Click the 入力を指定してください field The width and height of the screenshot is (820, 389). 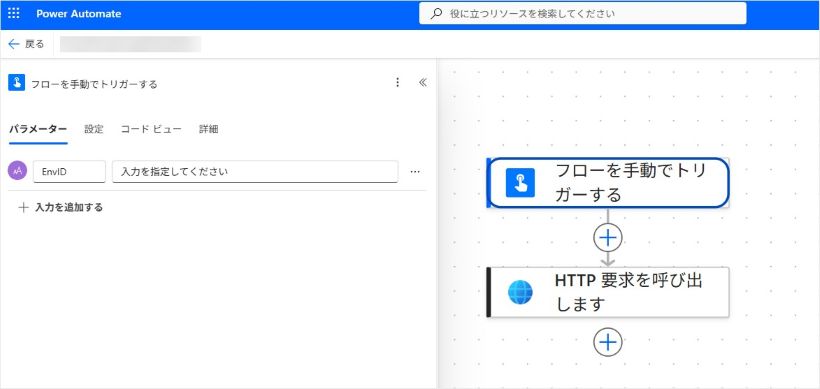pyautogui.click(x=255, y=171)
